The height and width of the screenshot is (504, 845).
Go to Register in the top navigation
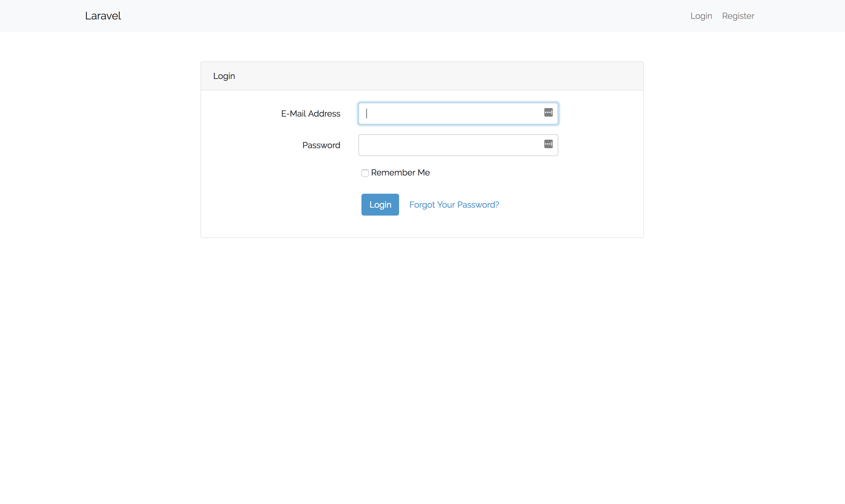point(738,16)
